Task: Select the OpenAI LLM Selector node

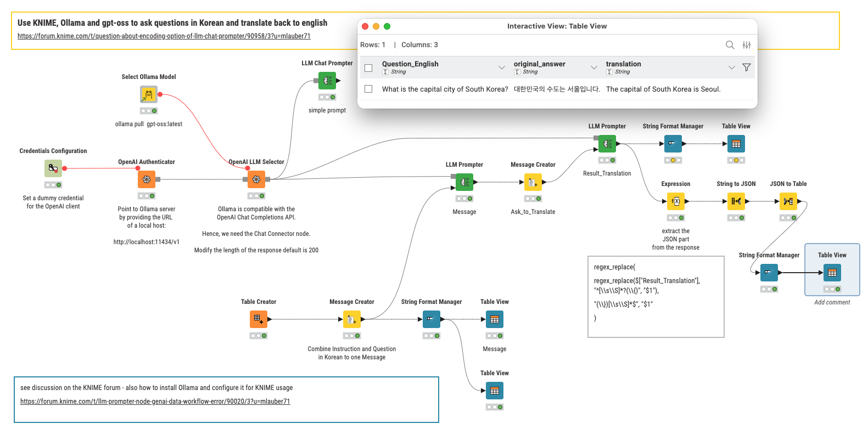Action: tap(256, 179)
